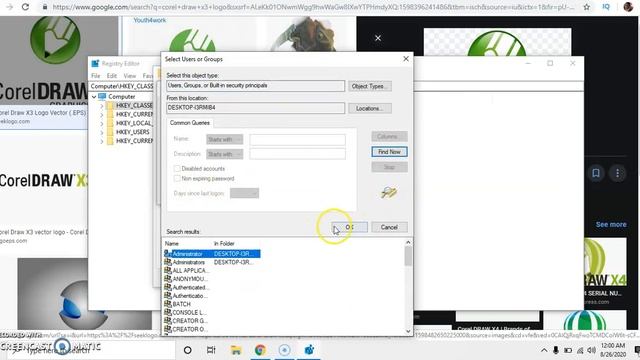Confirm selection with the OK button
This screenshot has width=640, height=360.
point(349,227)
